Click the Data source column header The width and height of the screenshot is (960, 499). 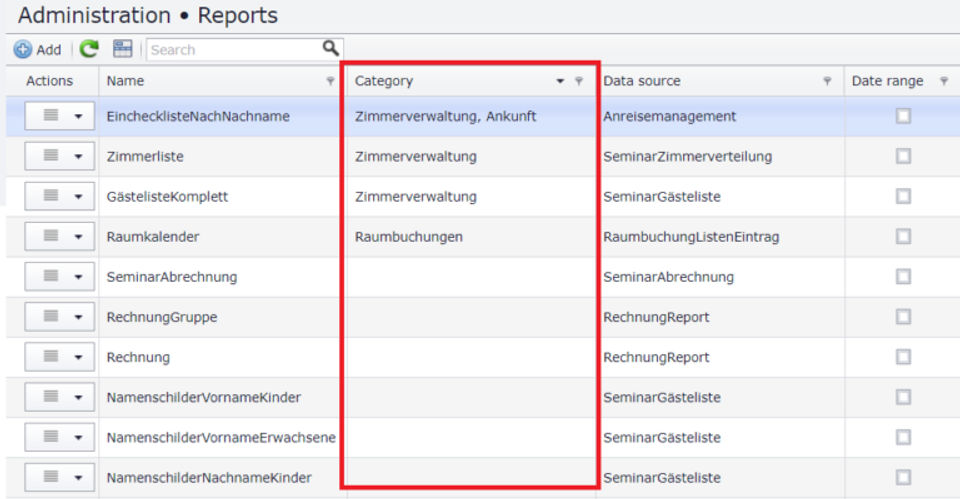[642, 81]
